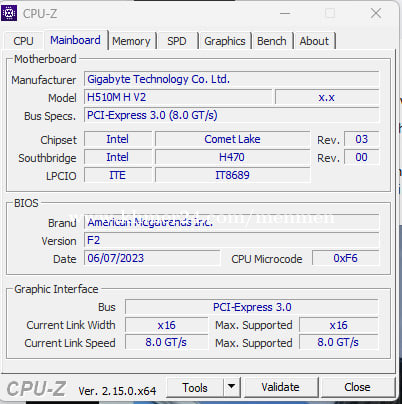Open the Tools dropdown arrow
This screenshot has height=404, width=402.
[x=231, y=387]
